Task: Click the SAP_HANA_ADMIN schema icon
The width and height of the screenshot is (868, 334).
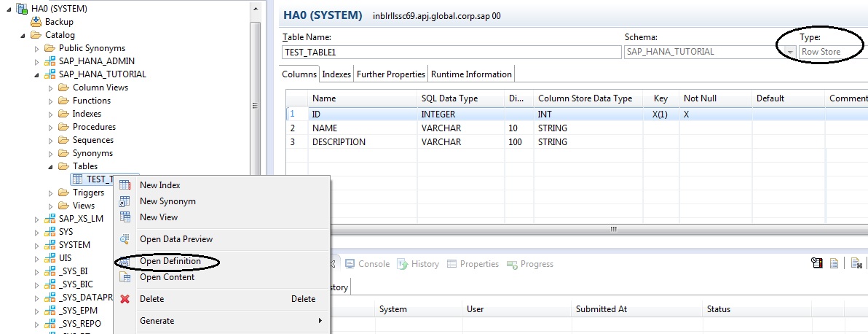Action: pyautogui.click(x=50, y=61)
